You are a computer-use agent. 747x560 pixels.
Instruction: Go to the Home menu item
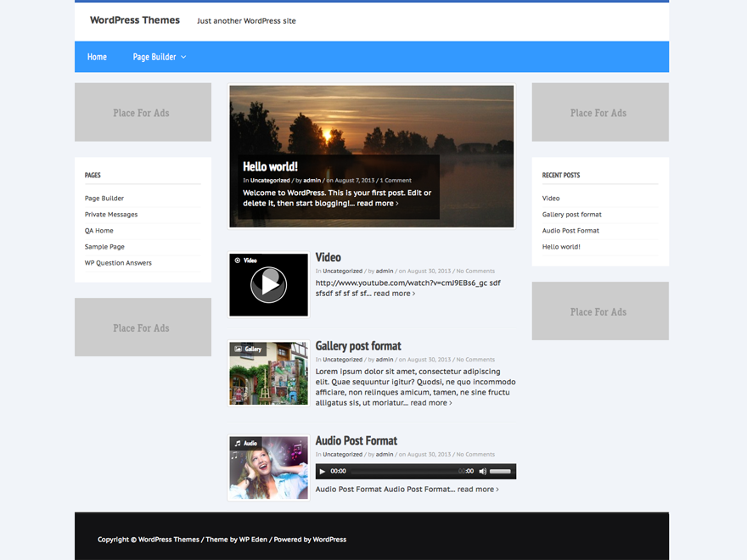click(x=97, y=57)
